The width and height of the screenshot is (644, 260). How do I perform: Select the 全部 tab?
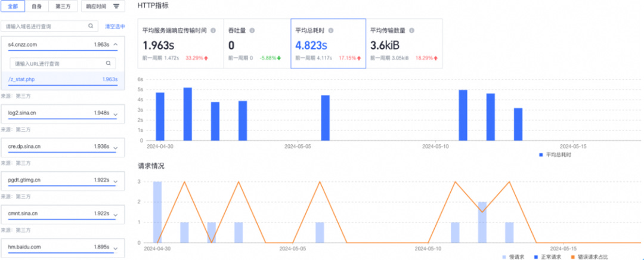pyautogui.click(x=13, y=6)
